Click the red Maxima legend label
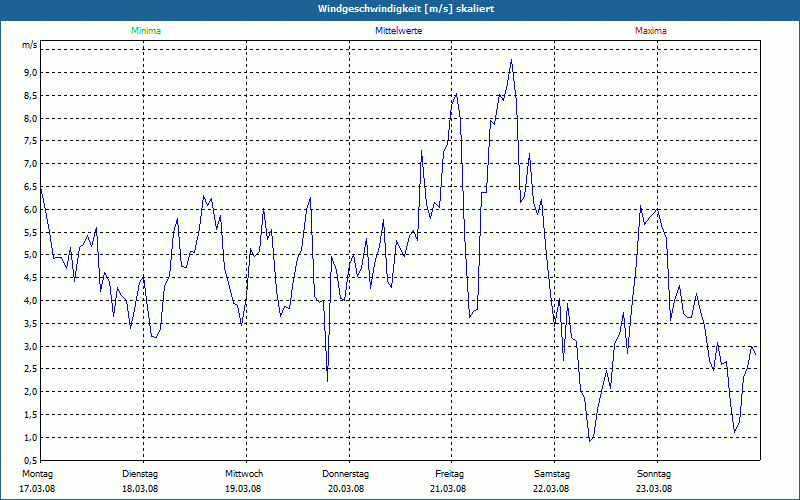The height and width of the screenshot is (500, 800). point(651,31)
